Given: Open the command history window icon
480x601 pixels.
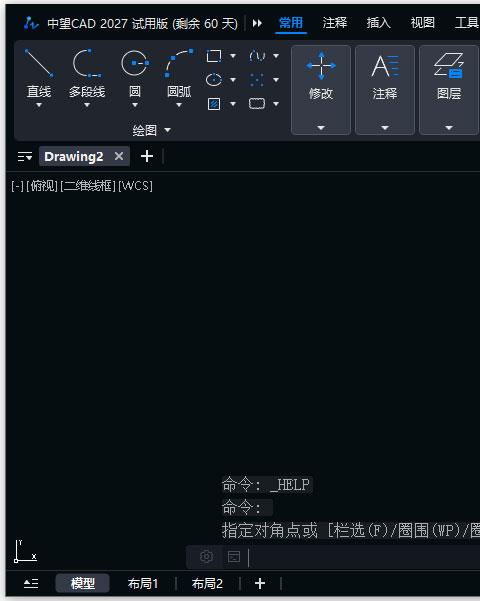Looking at the screenshot, I should pos(234,557).
